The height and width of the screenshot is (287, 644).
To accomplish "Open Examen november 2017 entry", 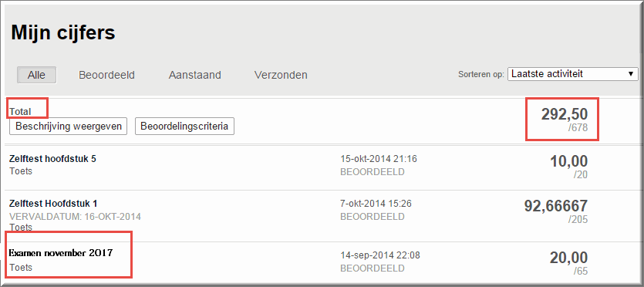I will [61, 253].
